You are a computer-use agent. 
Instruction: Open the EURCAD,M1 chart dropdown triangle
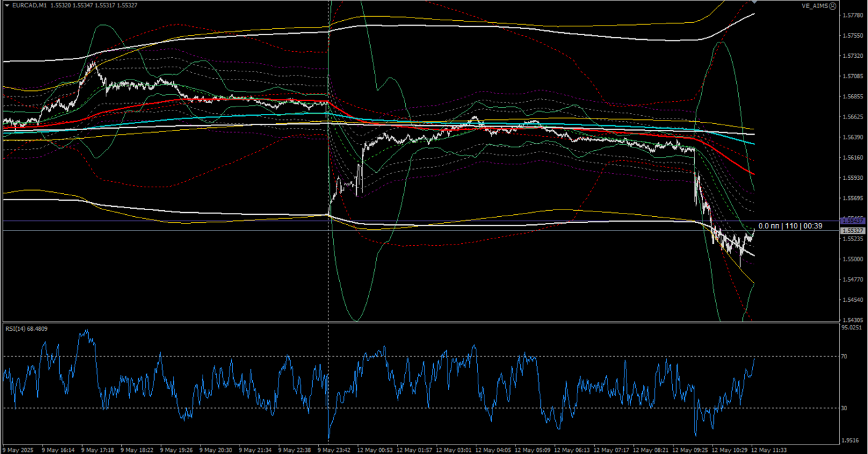[x=6, y=5]
